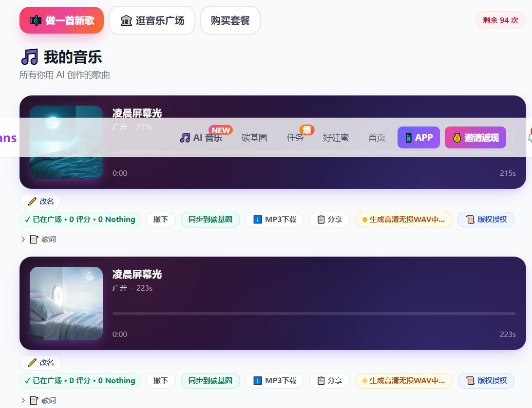Download MP3 of the first song
This screenshot has height=408, width=532.
[x=274, y=220]
